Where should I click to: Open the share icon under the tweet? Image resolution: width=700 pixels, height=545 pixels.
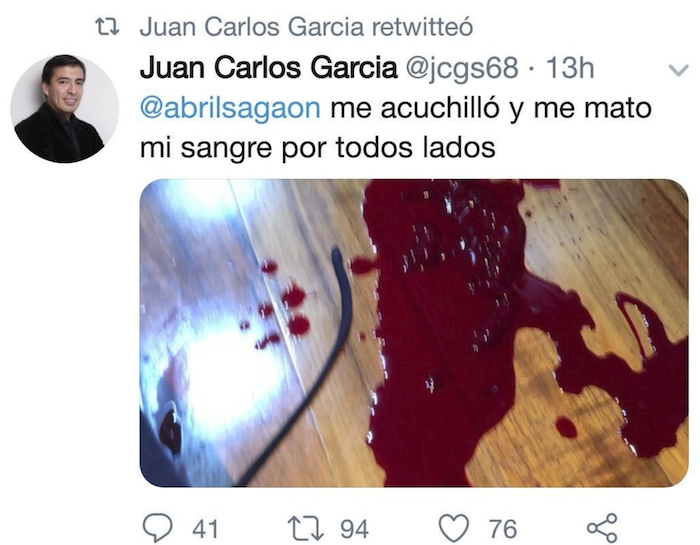point(602,528)
